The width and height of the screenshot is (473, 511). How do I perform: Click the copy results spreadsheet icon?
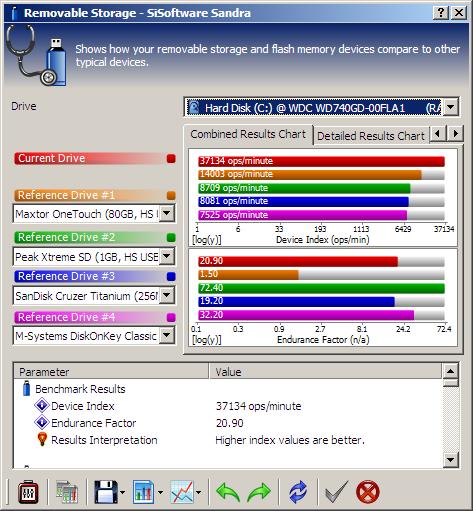tap(67, 492)
